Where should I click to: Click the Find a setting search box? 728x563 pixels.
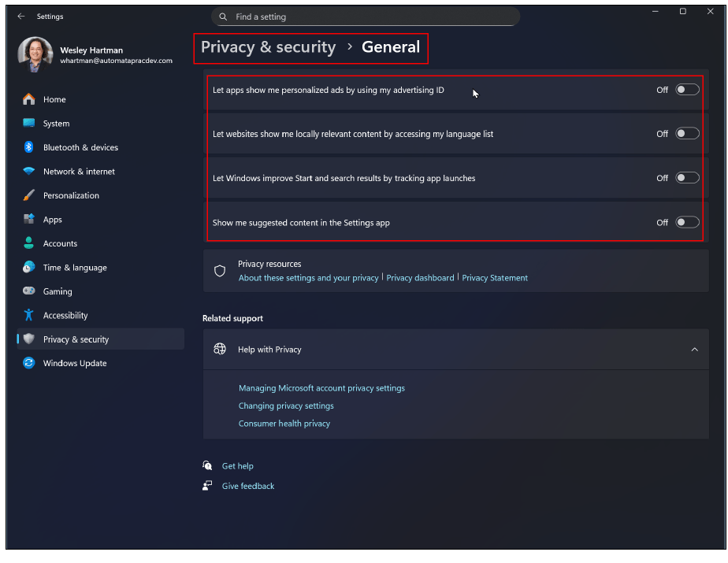click(366, 17)
